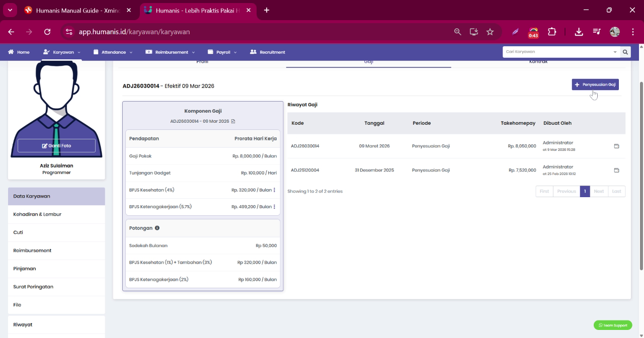Click the Administrator text in the ADJ26030014 row
644x338 pixels.
(558, 143)
